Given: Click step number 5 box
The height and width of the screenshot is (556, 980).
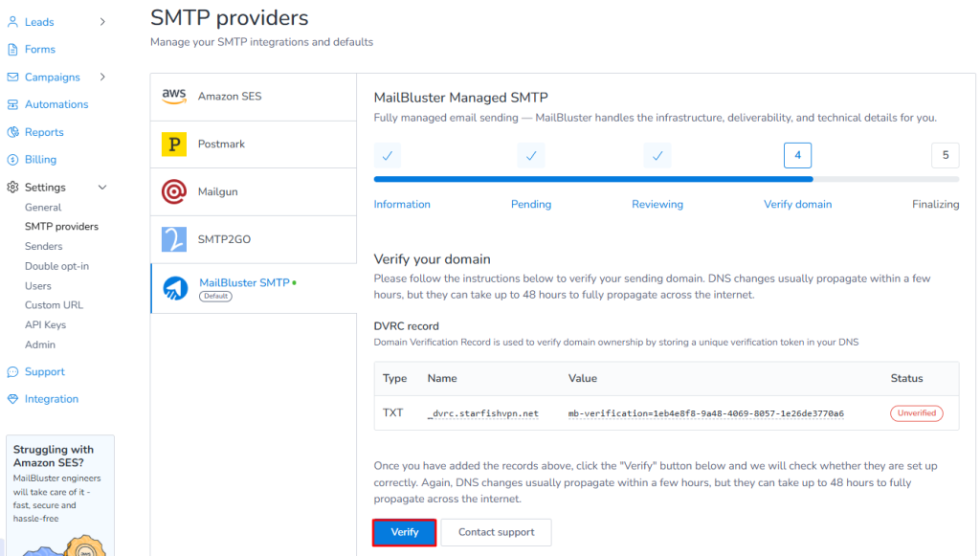Looking at the screenshot, I should point(946,156).
